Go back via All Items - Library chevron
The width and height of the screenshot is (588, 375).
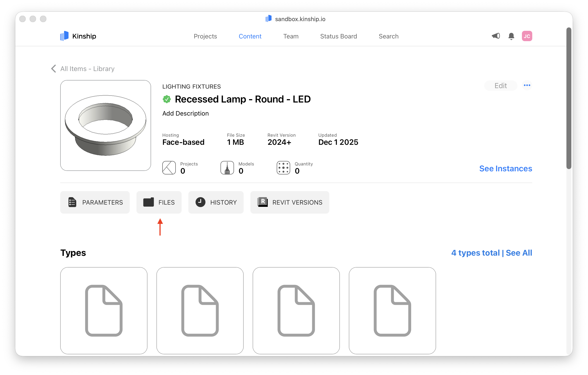(x=54, y=69)
